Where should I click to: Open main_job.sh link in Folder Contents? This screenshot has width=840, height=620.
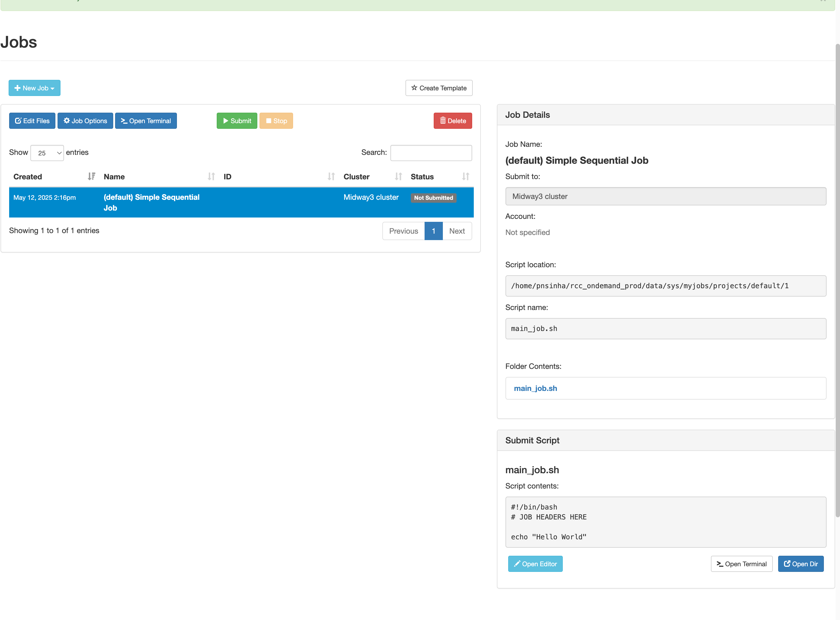535,388
